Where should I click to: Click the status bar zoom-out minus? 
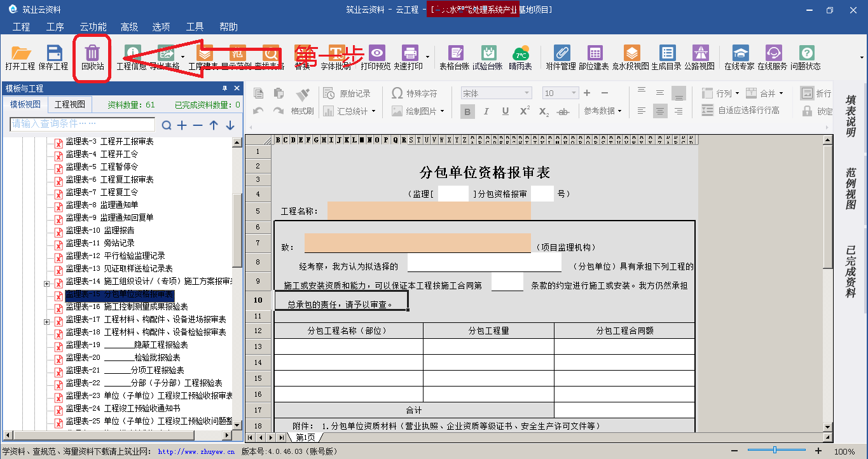pos(735,451)
